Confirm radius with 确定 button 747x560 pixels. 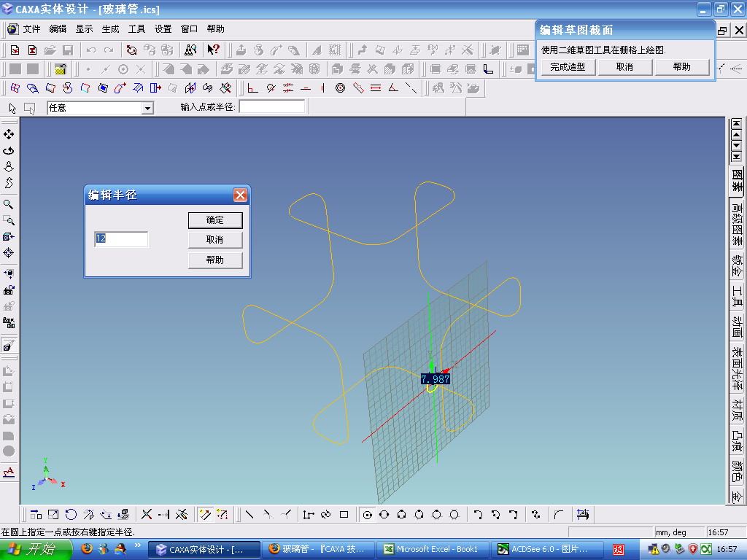point(215,220)
